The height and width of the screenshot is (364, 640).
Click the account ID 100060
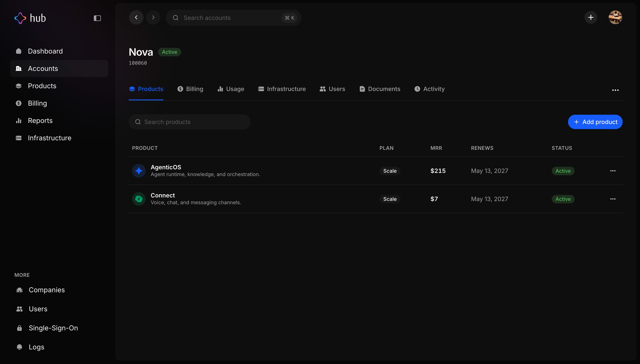[138, 63]
